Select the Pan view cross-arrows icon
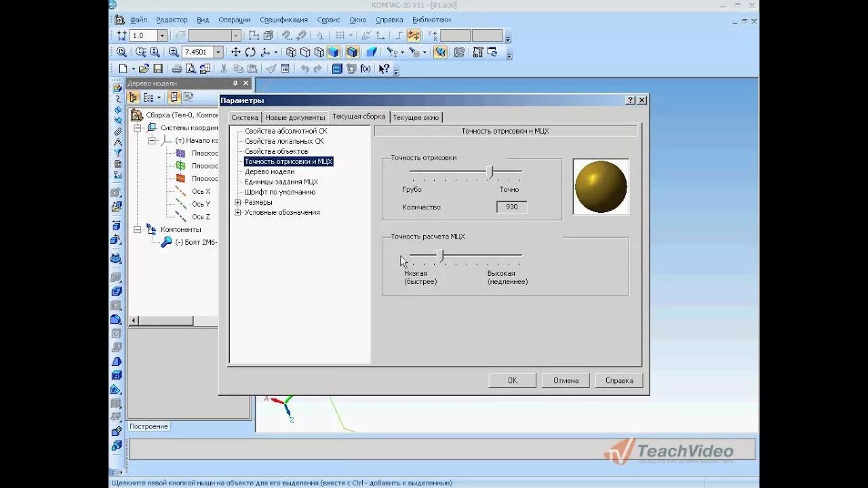 (x=236, y=52)
